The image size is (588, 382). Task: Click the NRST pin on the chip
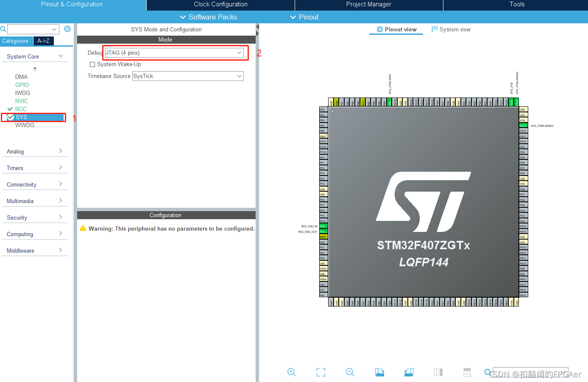click(x=323, y=237)
